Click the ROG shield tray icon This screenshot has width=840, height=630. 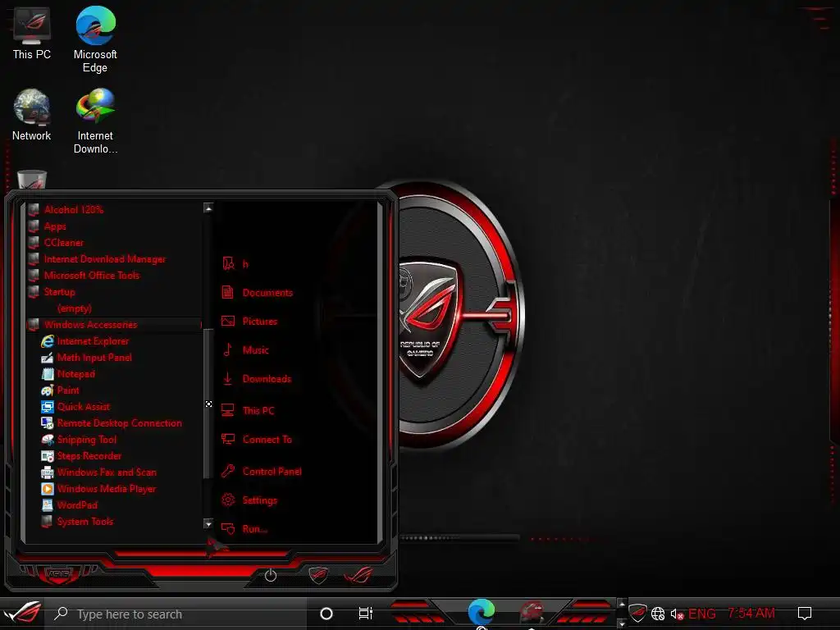(637, 613)
